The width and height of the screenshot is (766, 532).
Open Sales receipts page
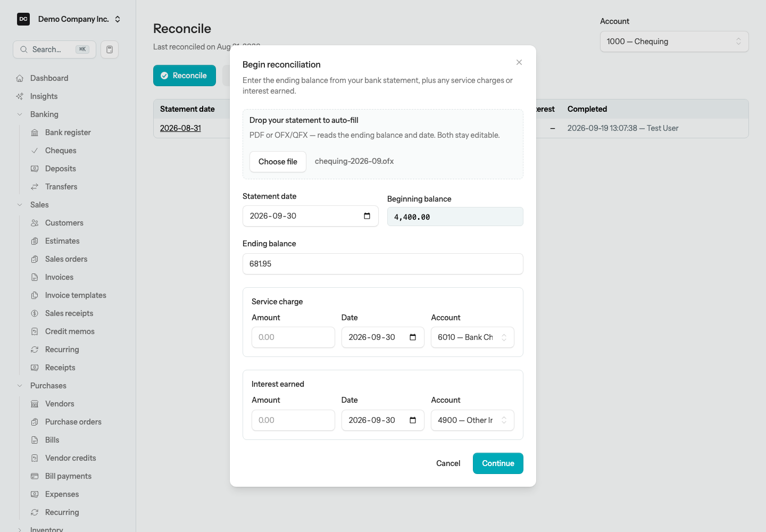[x=69, y=313]
